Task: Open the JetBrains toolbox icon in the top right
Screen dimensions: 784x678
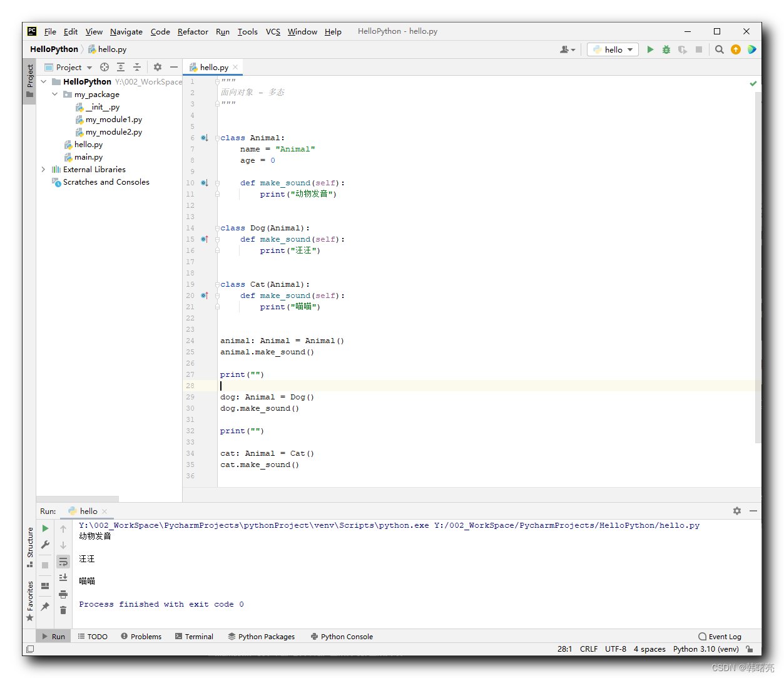Action: click(x=751, y=49)
